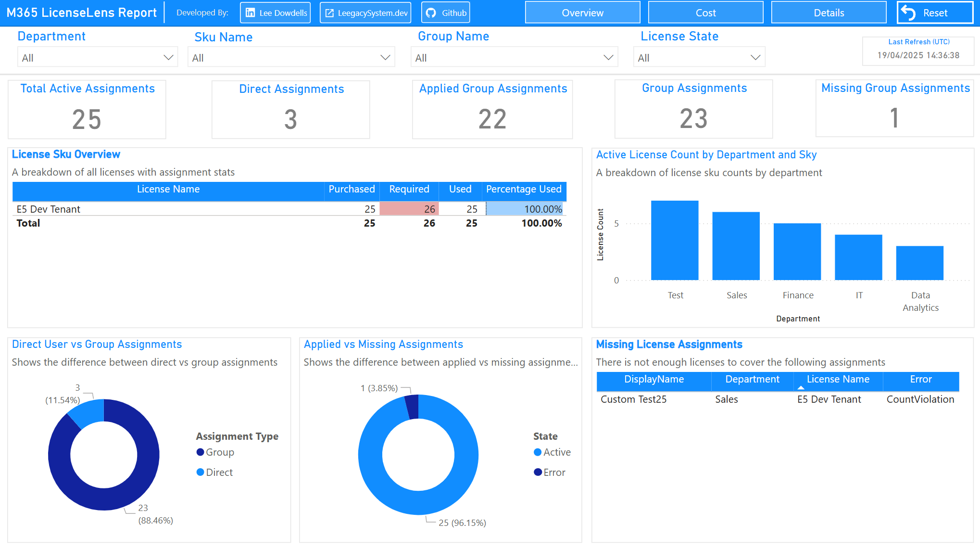980x549 pixels.
Task: Click the Custom Test25 row entry
Action: (x=633, y=399)
